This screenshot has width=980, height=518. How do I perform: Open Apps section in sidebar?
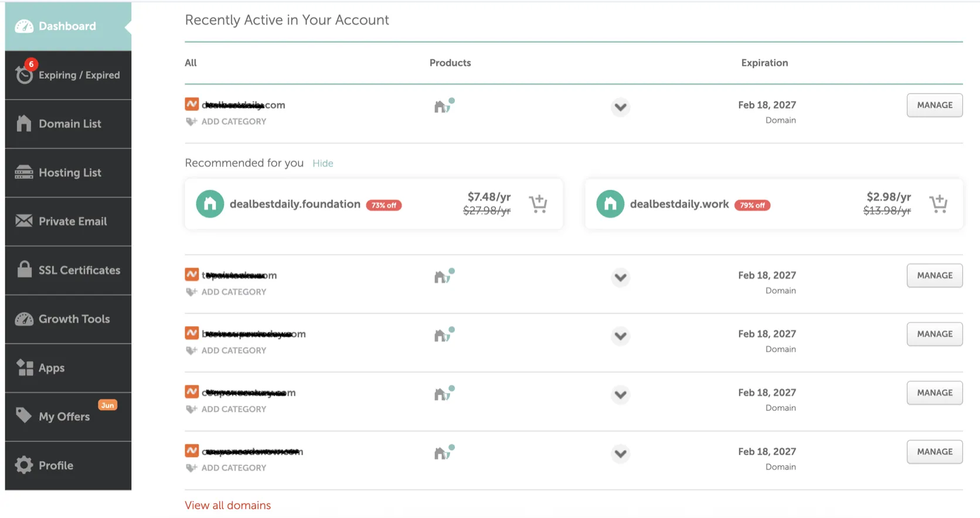coord(68,368)
